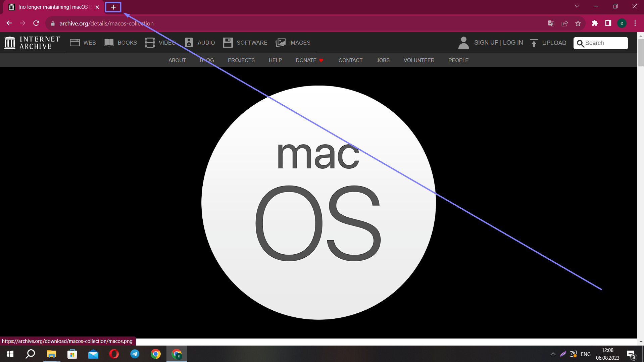
Task: Open the VIDEO media section
Action: click(x=160, y=43)
